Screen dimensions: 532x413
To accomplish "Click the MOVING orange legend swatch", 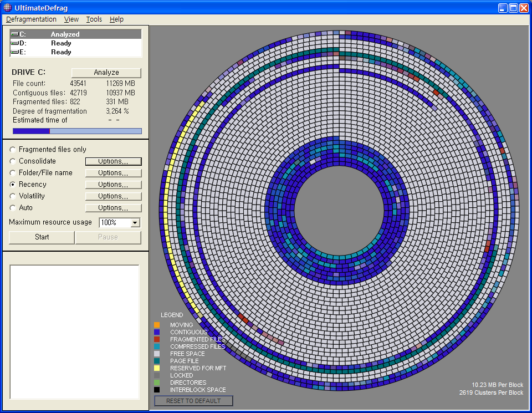I will tap(157, 325).
